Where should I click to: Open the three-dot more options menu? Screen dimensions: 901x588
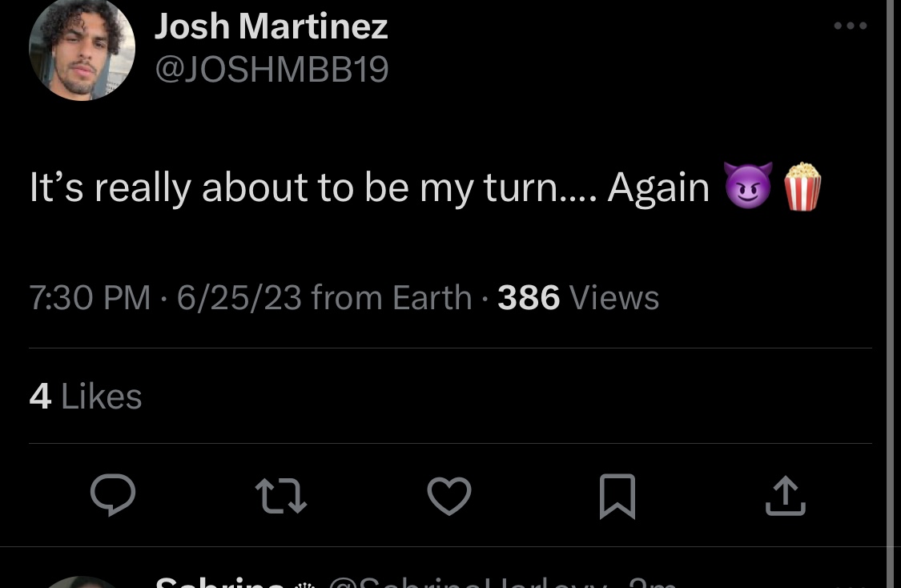point(851,26)
